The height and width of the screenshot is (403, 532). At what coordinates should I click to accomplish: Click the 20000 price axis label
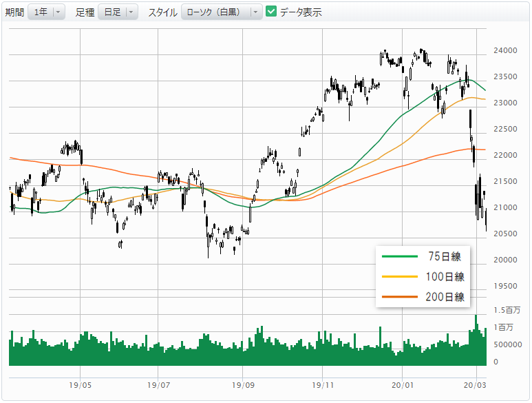pos(505,260)
